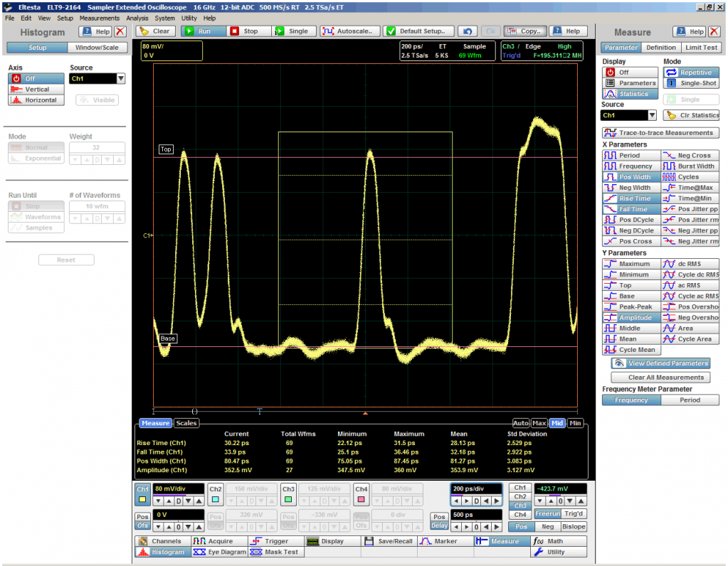
Task: Click the Rise Time measurement icon
Action: [x=610, y=198]
